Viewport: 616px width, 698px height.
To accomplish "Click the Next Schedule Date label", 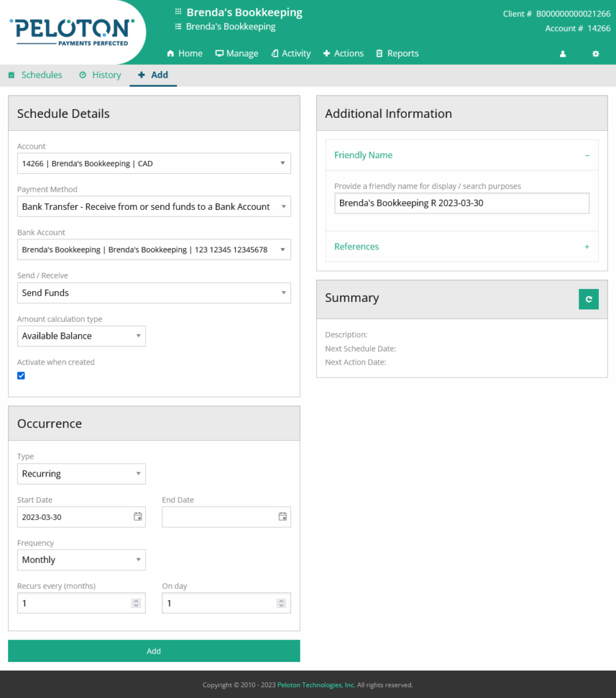I will click(360, 348).
